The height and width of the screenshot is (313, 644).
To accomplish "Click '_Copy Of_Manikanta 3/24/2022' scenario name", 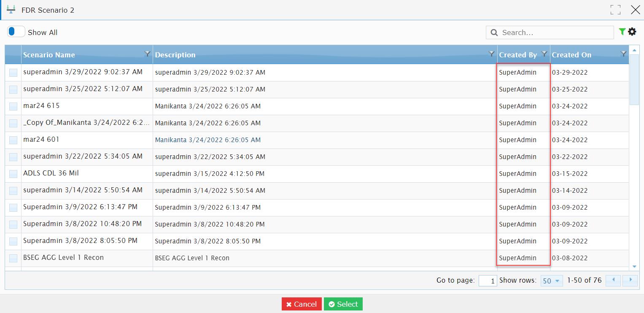I will [x=86, y=122].
